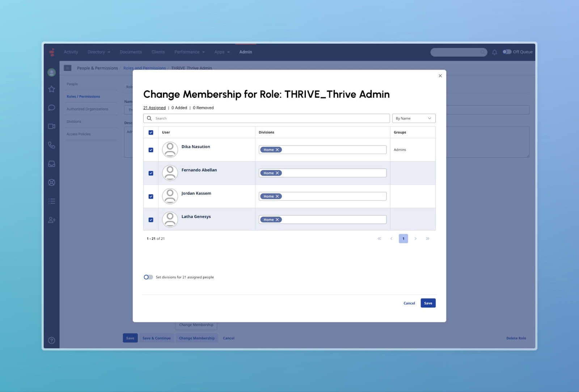Image resolution: width=579 pixels, height=392 pixels.
Task: Open the phone calls icon in sidebar
Action: point(52,145)
